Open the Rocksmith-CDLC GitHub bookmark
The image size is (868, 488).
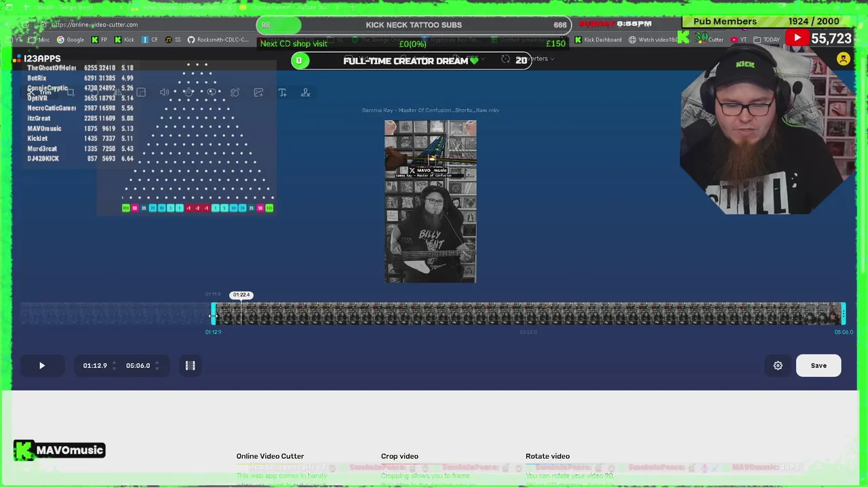point(218,40)
